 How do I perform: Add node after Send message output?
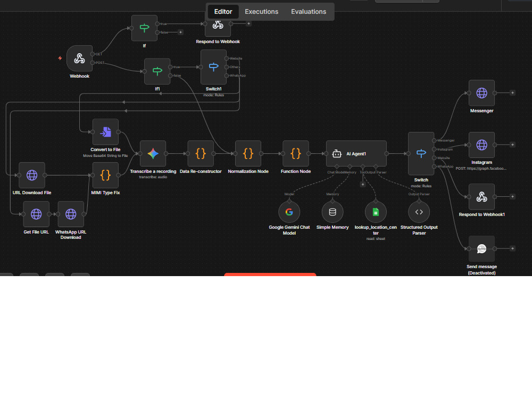pyautogui.click(x=512, y=248)
